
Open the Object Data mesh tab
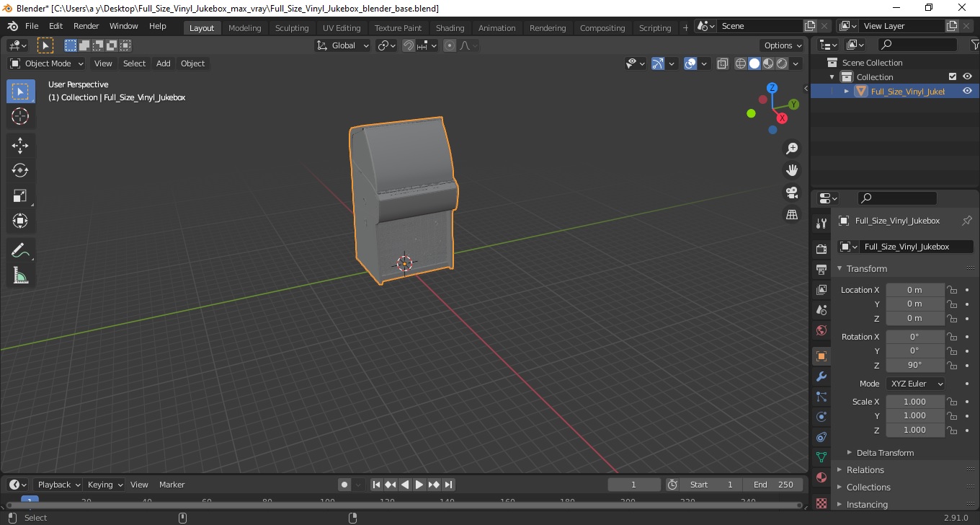(821, 457)
